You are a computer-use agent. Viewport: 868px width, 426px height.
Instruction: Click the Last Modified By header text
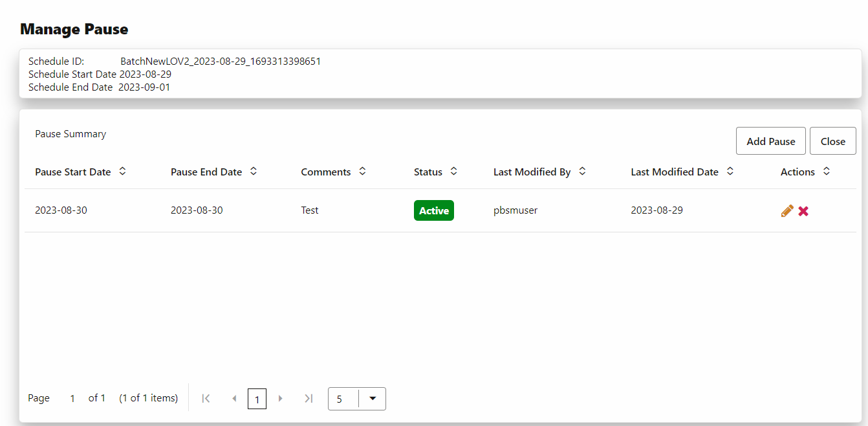pyautogui.click(x=532, y=172)
